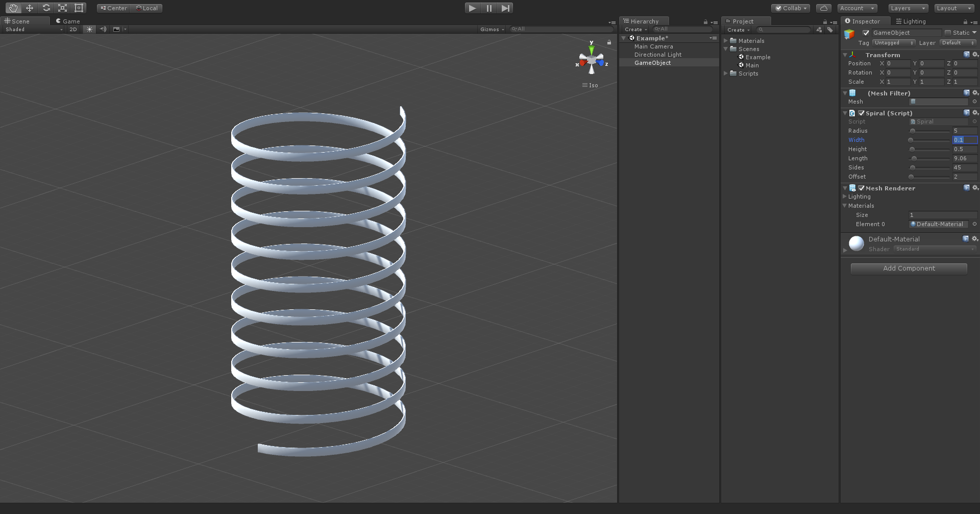Screen dimensions: 980x514
Task: Lock the scene gizmo rotation
Action: pos(609,42)
